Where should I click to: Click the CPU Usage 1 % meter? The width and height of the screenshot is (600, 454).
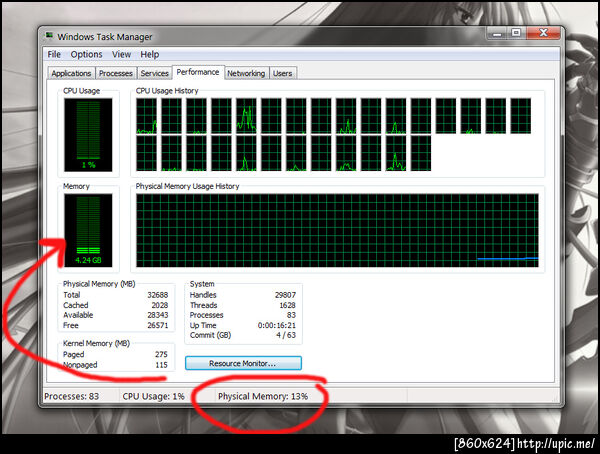[x=88, y=135]
